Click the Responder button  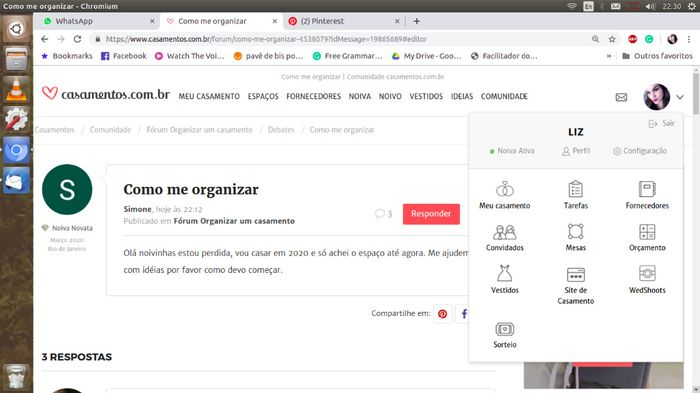coord(431,214)
